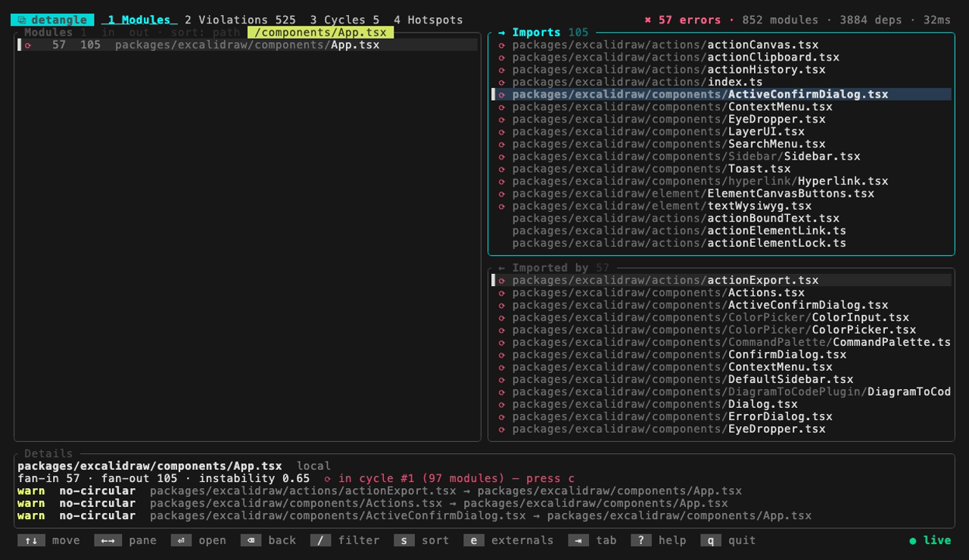The height and width of the screenshot is (560, 969).
Task: Select actionBoundText.tsx import row
Action: (x=721, y=219)
